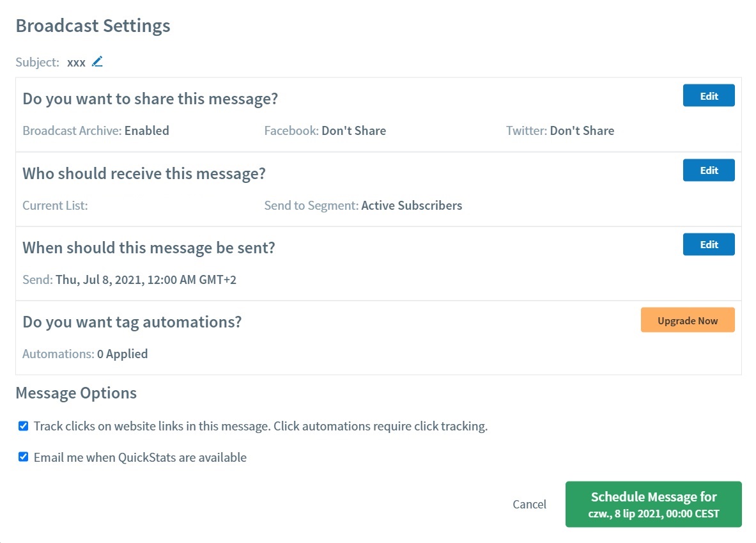This screenshot has width=756, height=543.
Task: Select the Active Subscribers segment text
Action: (x=412, y=205)
